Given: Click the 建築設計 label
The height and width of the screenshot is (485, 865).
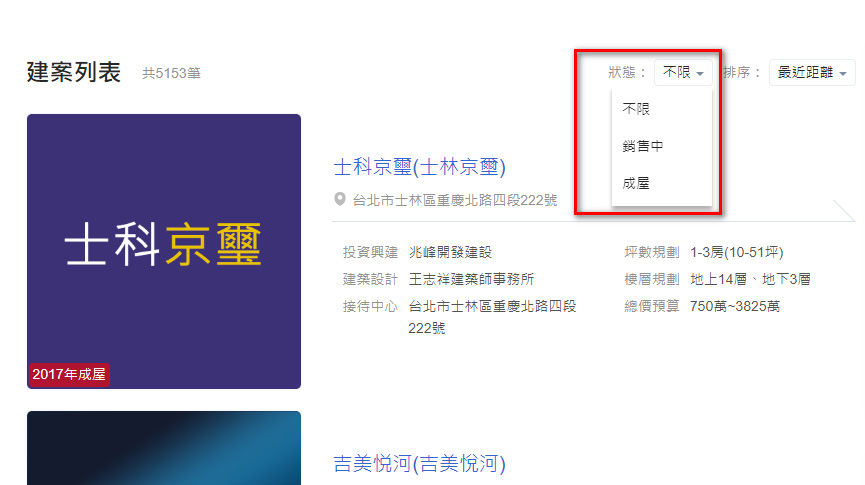Looking at the screenshot, I should point(370,279).
